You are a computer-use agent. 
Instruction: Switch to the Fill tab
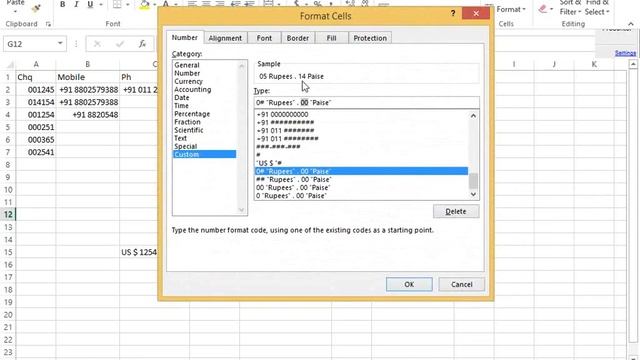point(331,38)
